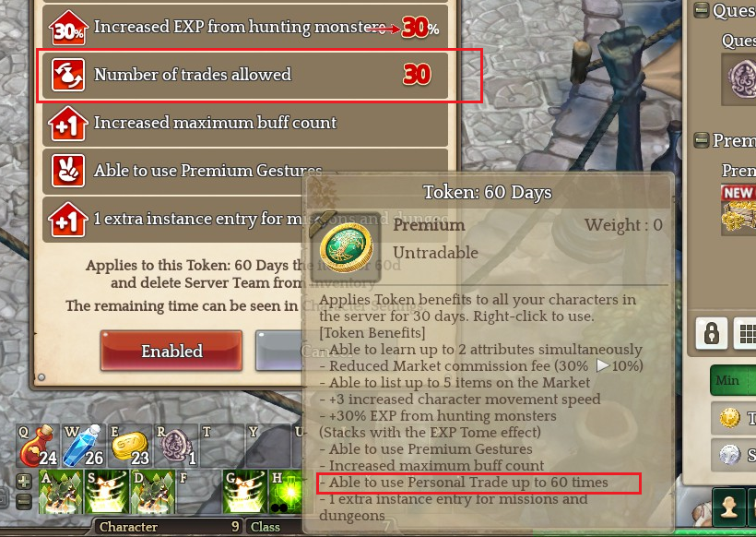Click the green Min button

733,380
